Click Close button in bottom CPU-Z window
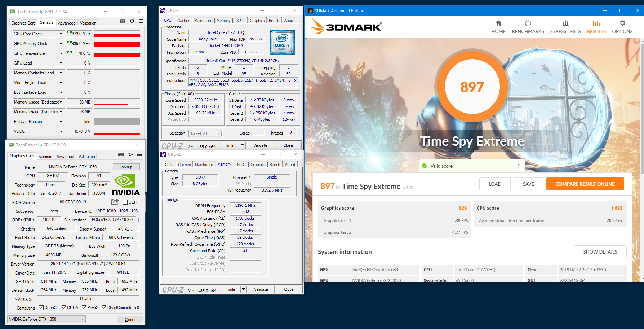Screen dimensions: 644x329 289,289
